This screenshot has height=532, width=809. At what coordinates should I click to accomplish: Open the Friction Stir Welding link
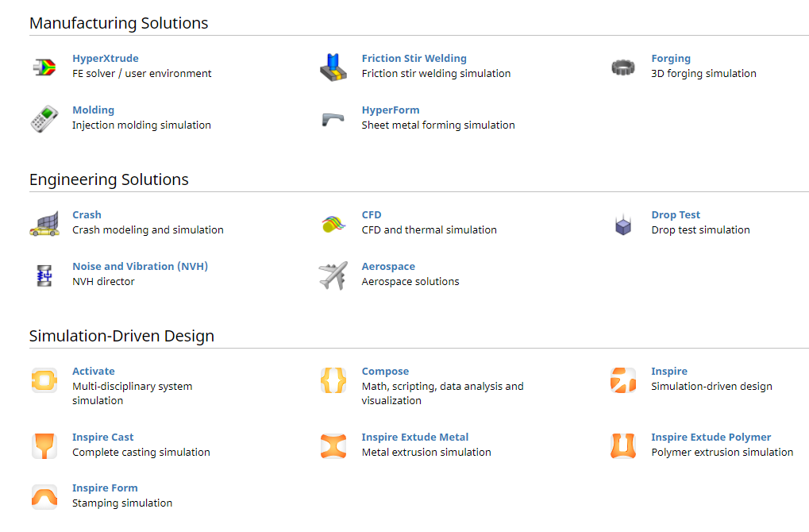(x=414, y=58)
